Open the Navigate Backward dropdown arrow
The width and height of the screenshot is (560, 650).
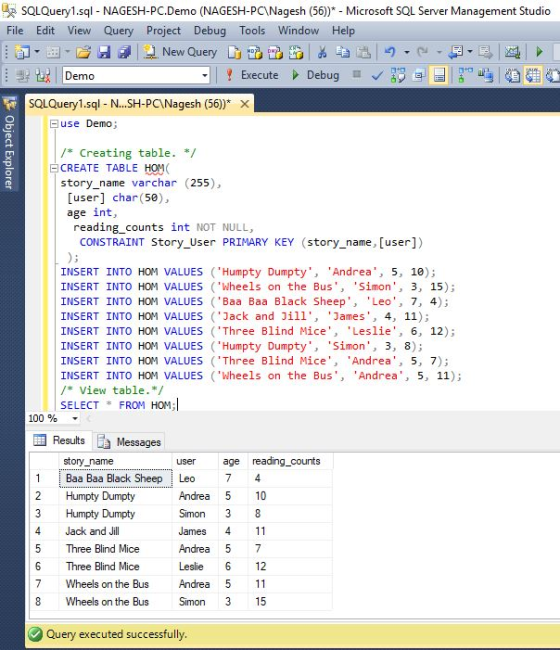(x=470, y=52)
